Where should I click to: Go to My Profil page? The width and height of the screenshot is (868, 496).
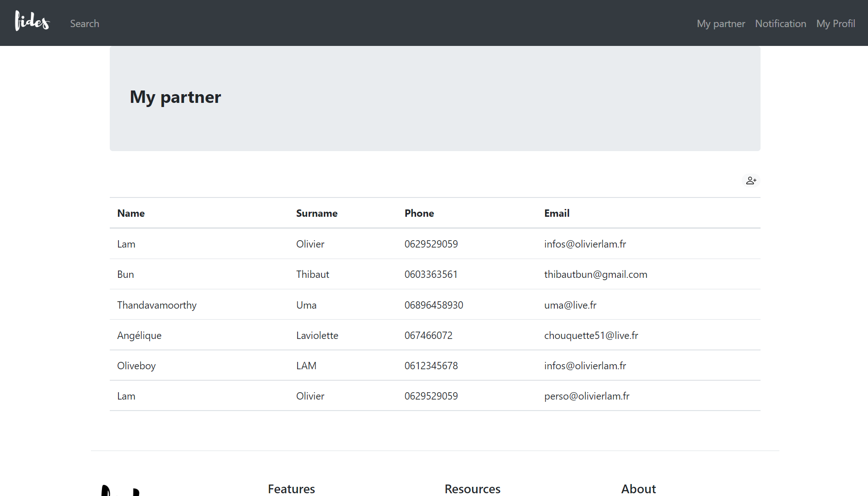(835, 23)
